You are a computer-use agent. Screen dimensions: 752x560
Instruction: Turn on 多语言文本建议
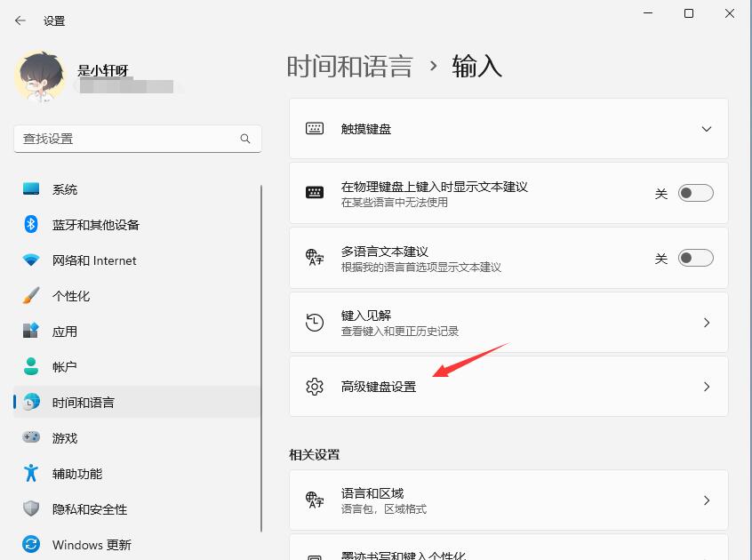[696, 258]
